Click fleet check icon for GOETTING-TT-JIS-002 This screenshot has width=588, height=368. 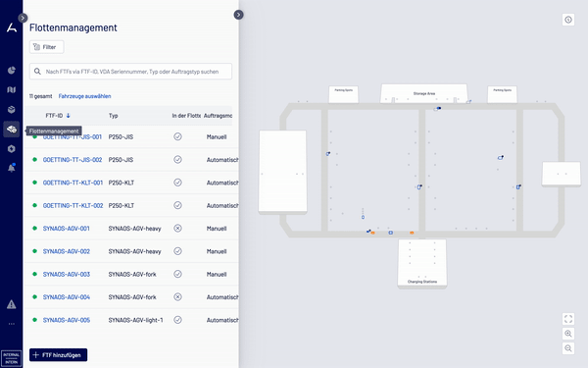[x=177, y=160]
